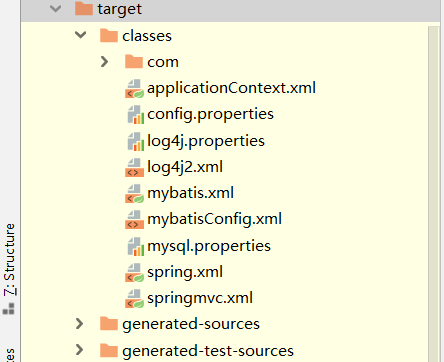Select mybatisConfig.xml in the tree
The width and height of the screenshot is (444, 362).
tap(214, 220)
